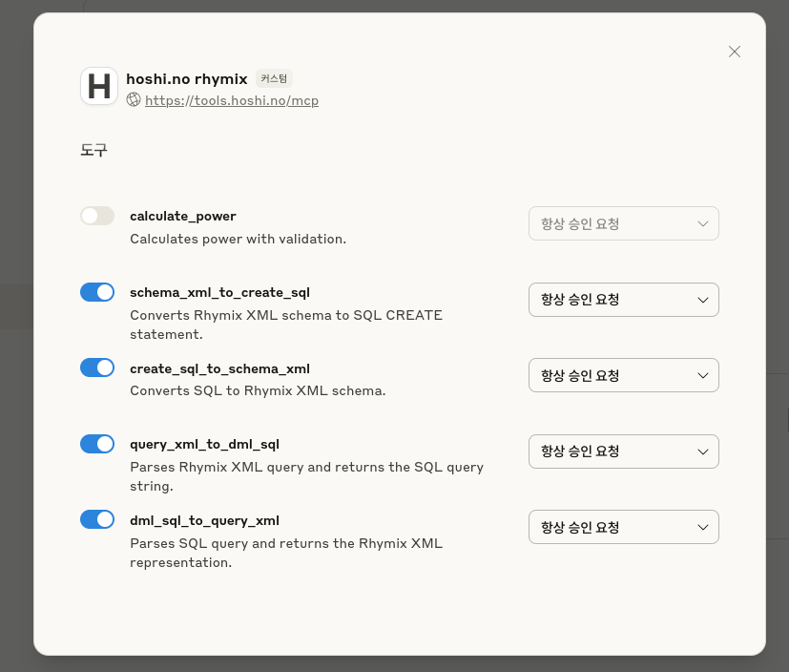The height and width of the screenshot is (672, 789).
Task: Open the schema_xml_to_create_sql permission dropdown
Action: click(623, 300)
